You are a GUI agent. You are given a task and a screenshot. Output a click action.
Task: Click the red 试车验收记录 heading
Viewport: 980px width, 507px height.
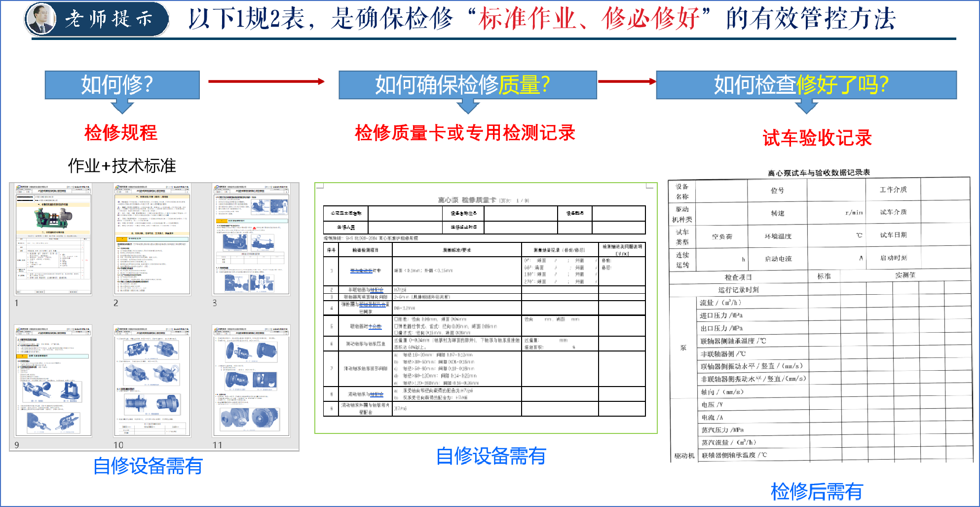[x=817, y=138]
